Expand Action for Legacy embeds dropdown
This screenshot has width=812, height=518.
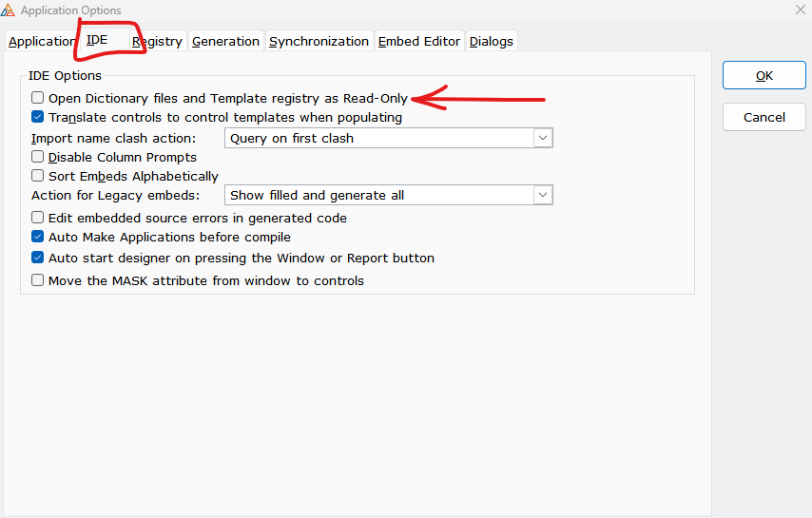tap(542, 195)
